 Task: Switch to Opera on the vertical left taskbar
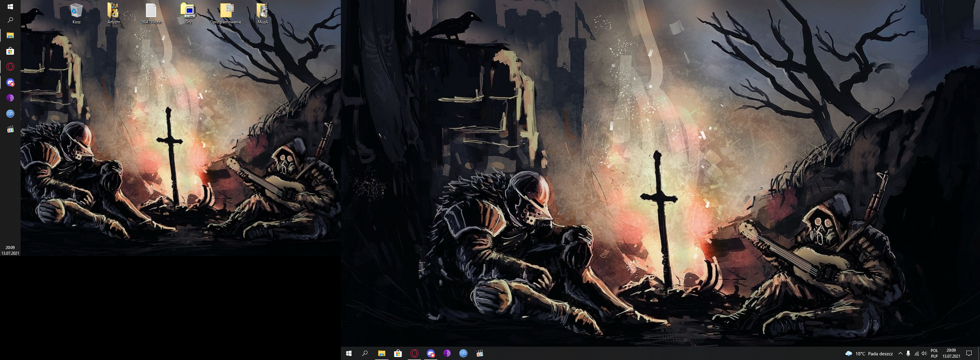(10, 67)
